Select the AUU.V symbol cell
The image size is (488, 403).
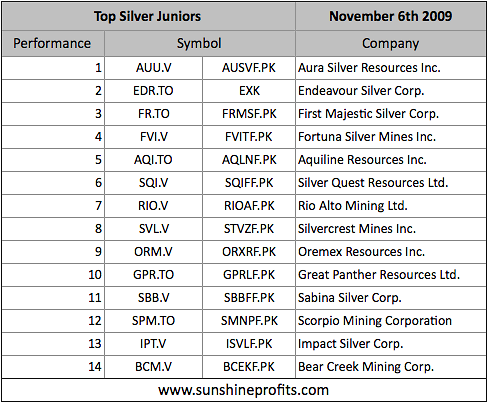click(x=153, y=68)
